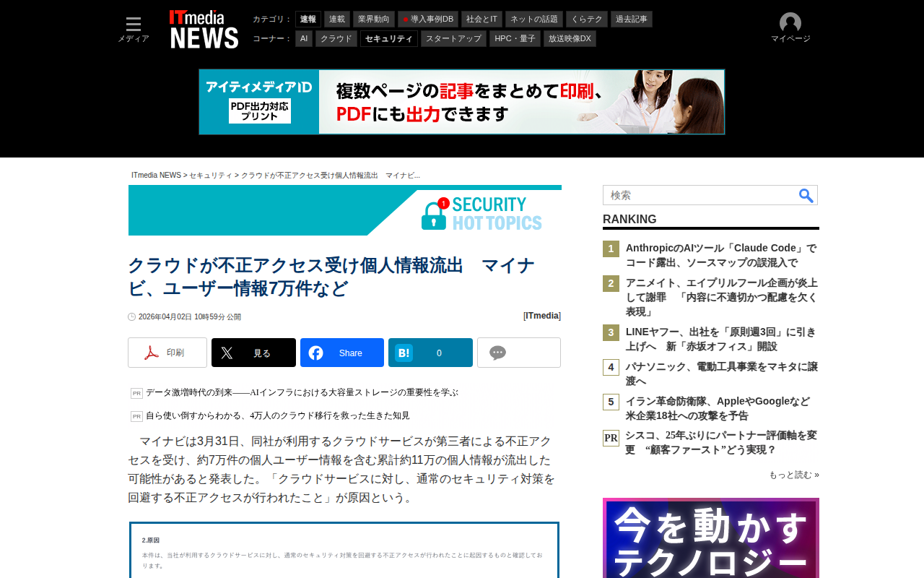Bookmark the article on Hatena
924x578 pixels.
tap(430, 353)
